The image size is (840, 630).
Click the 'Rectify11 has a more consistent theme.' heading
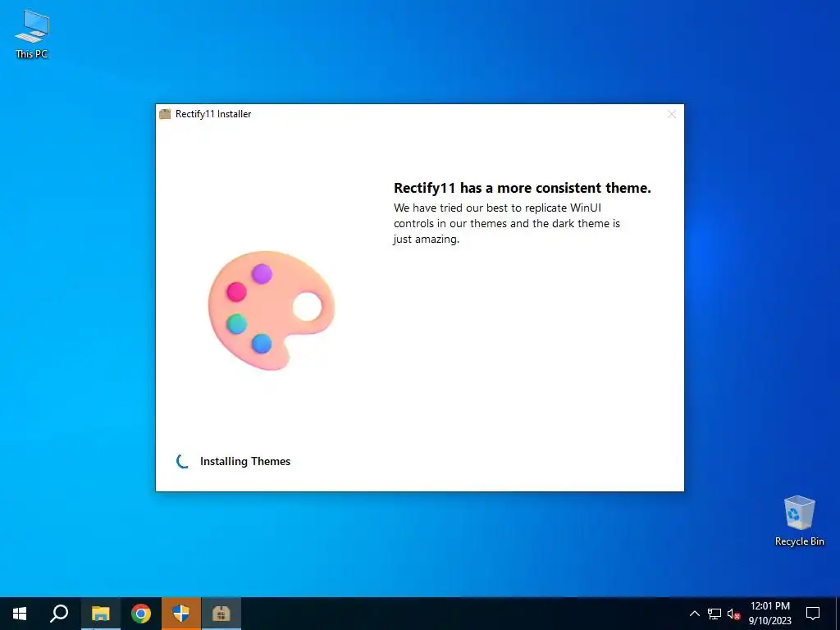click(x=523, y=188)
